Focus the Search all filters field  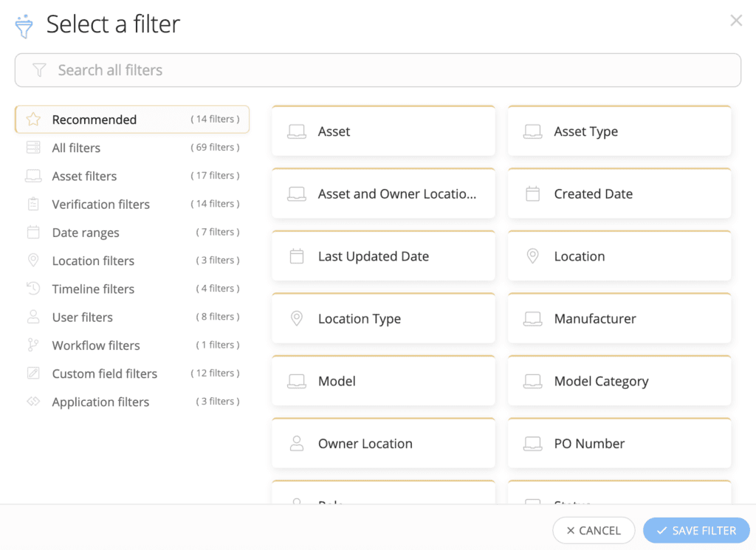[x=378, y=70]
